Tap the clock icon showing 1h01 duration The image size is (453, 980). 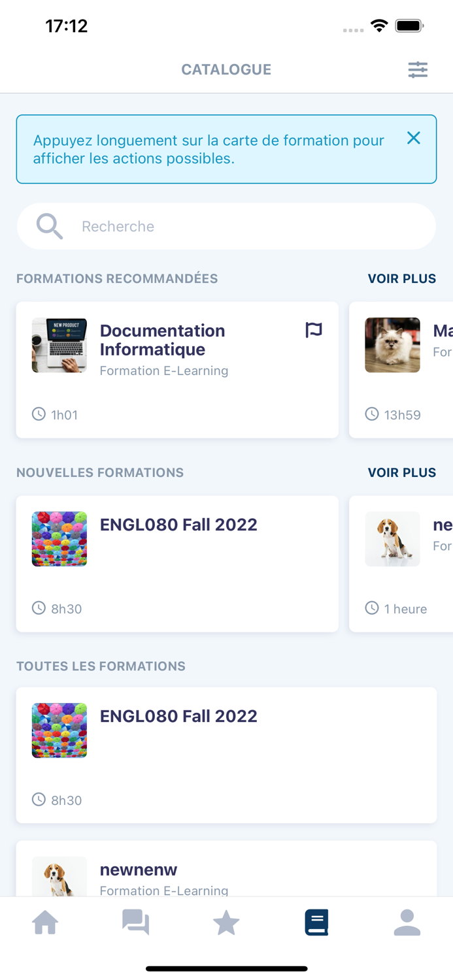[x=39, y=414]
